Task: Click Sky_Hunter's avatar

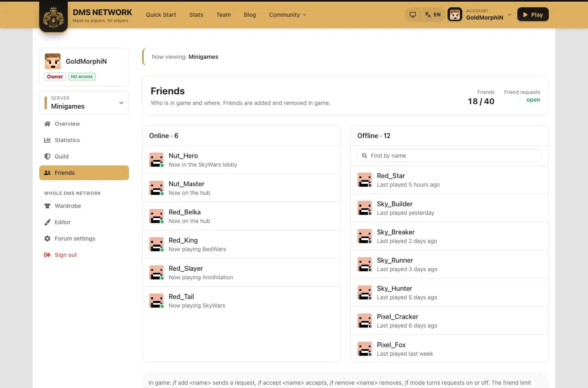Action: click(x=365, y=292)
